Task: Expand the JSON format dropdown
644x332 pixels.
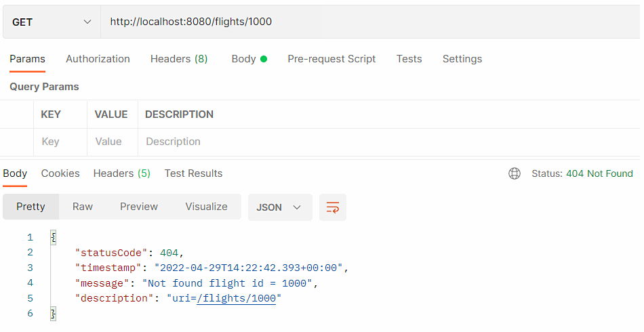Action: point(279,207)
